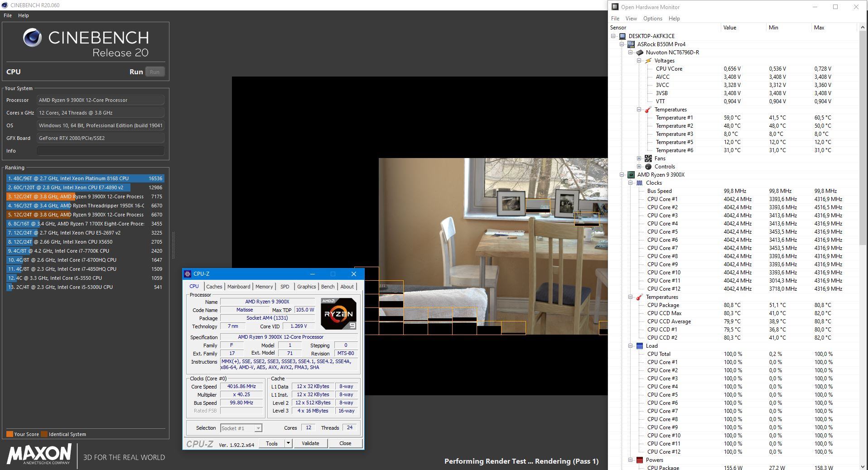The image size is (868, 470).
Task: Switch to CPU-Z Memory tab
Action: click(x=264, y=287)
